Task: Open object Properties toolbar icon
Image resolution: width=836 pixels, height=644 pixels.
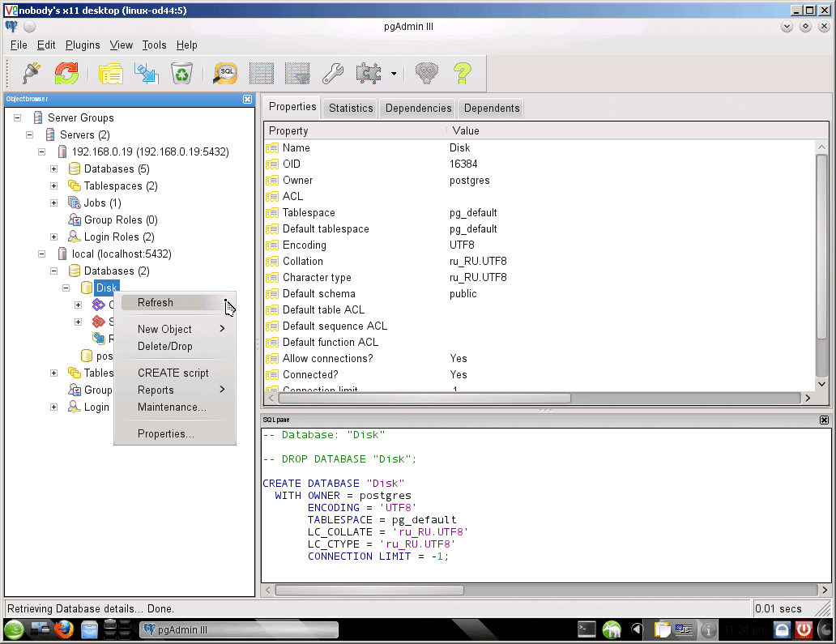Action: pos(110,74)
